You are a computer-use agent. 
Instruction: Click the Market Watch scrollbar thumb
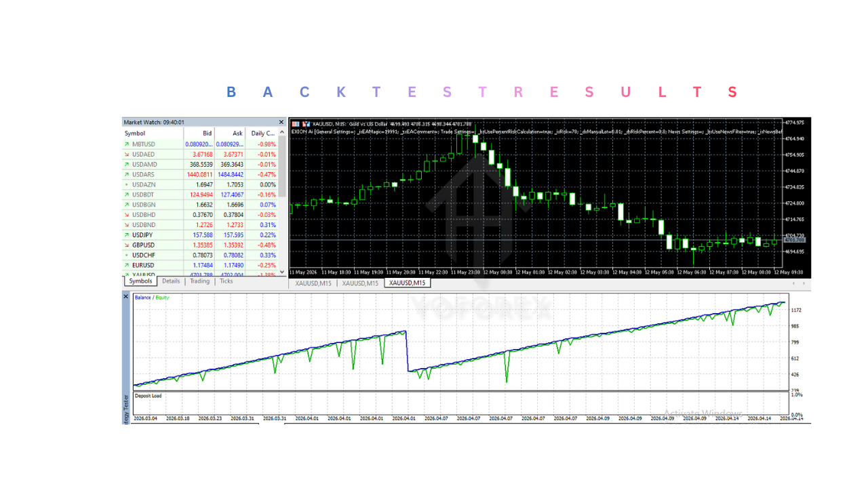click(282, 165)
